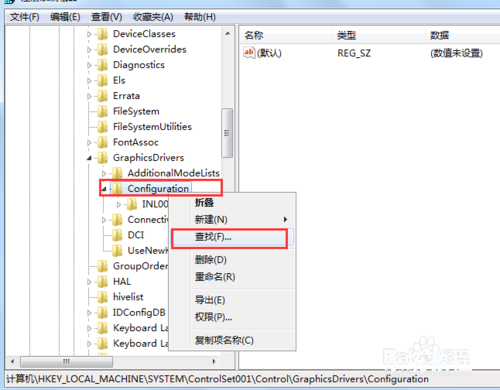Click the FileSystemUtilities folder icon
Viewport: 500px width, 390px height.
coord(103,127)
